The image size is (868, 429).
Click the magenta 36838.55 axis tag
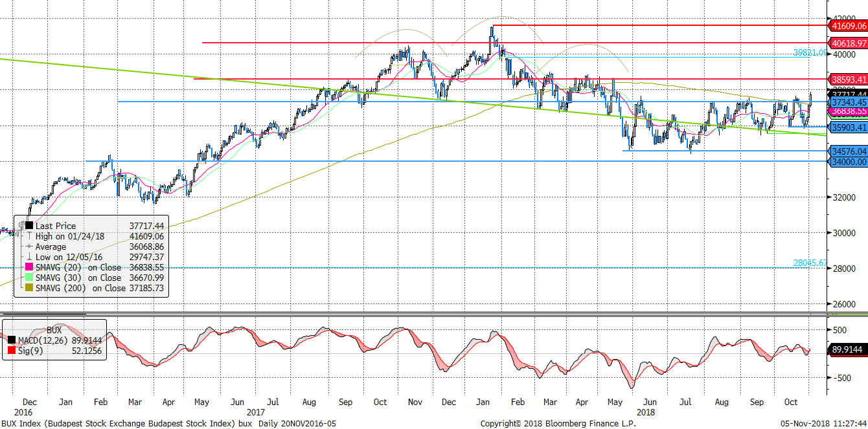click(x=849, y=111)
